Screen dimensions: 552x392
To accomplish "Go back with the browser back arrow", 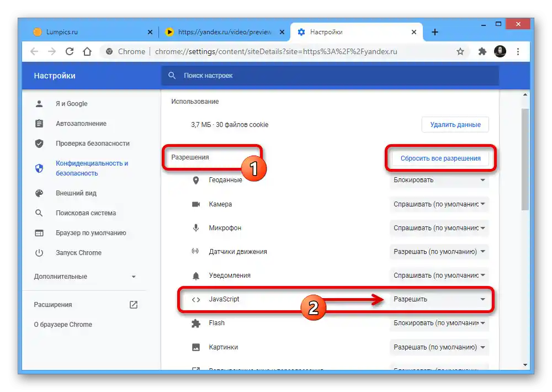I will [34, 51].
